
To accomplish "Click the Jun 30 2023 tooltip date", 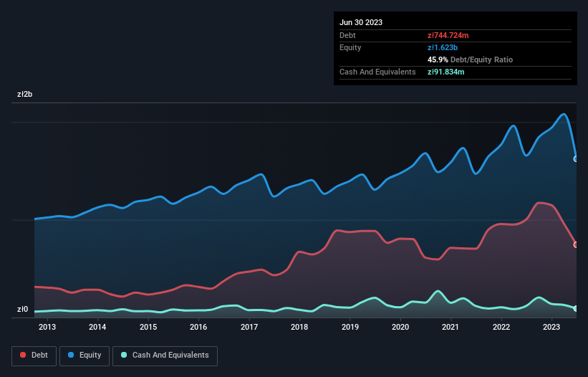I will coord(361,22).
